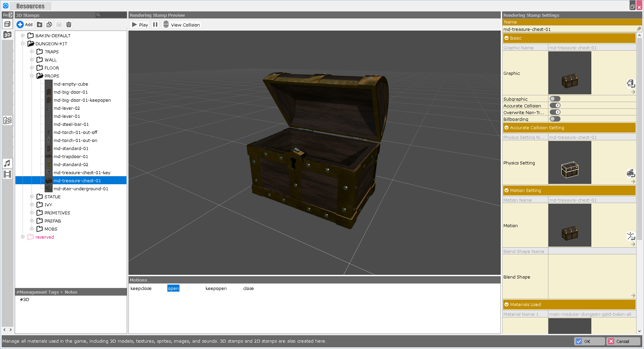
Task: Select the keepopen motion in the Motions list
Action: pos(216,288)
